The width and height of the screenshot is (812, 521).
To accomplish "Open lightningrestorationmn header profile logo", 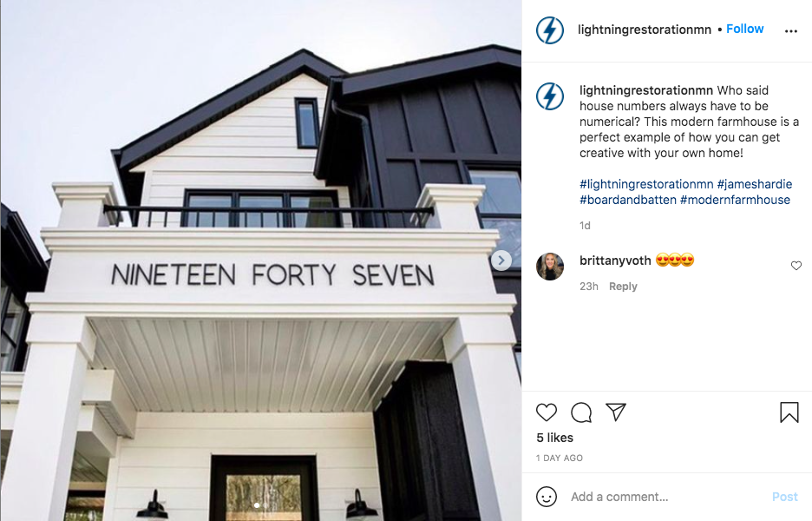I will tap(549, 30).
